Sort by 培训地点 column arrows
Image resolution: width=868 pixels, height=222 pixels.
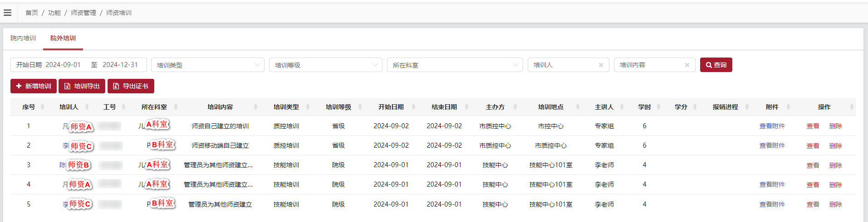[578, 107]
